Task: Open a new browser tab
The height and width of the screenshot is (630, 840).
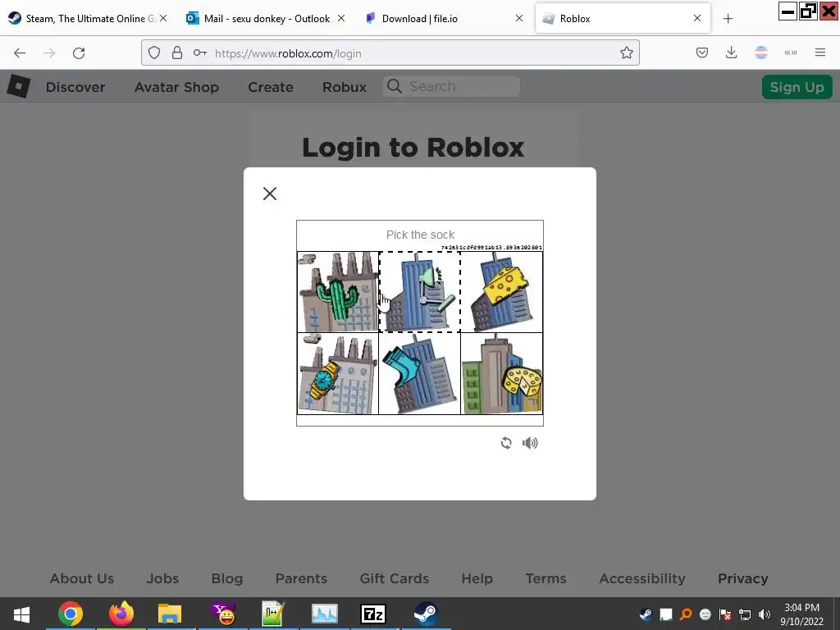Action: [x=728, y=19]
